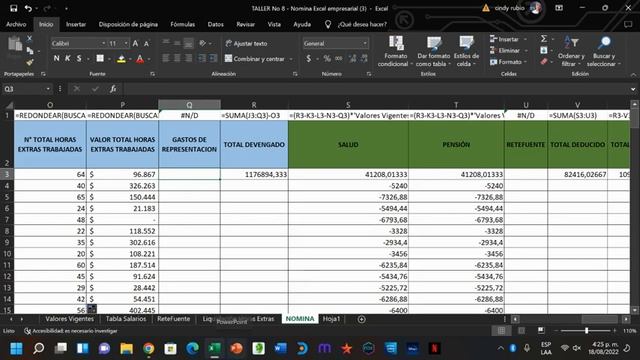Open Dar formato como tabla
The image size is (640, 360).
[x=433, y=52]
